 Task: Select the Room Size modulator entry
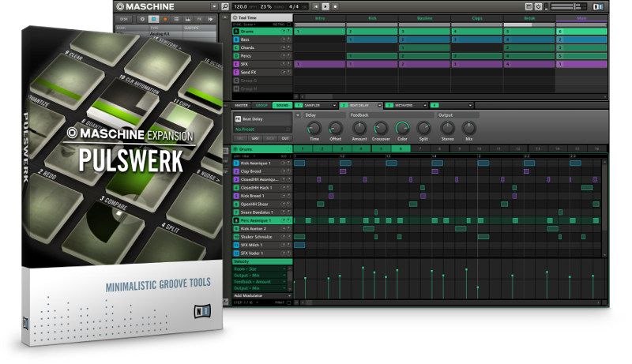[260, 268]
